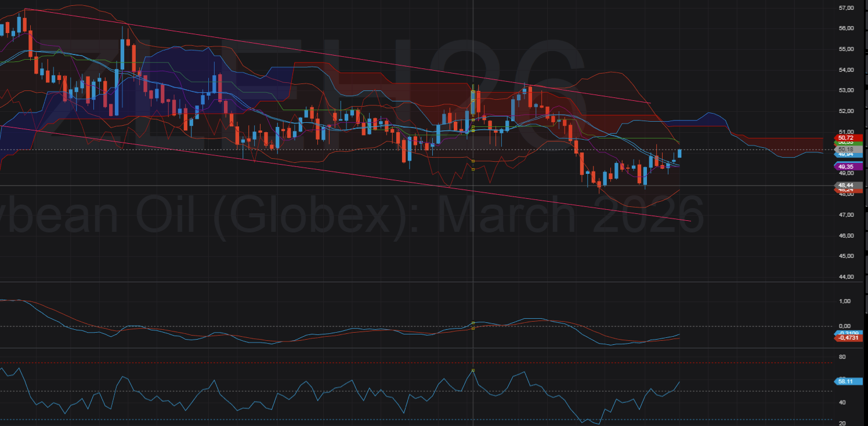Click the gray 50,18 current price label
This screenshot has width=868, height=426.
click(x=849, y=150)
